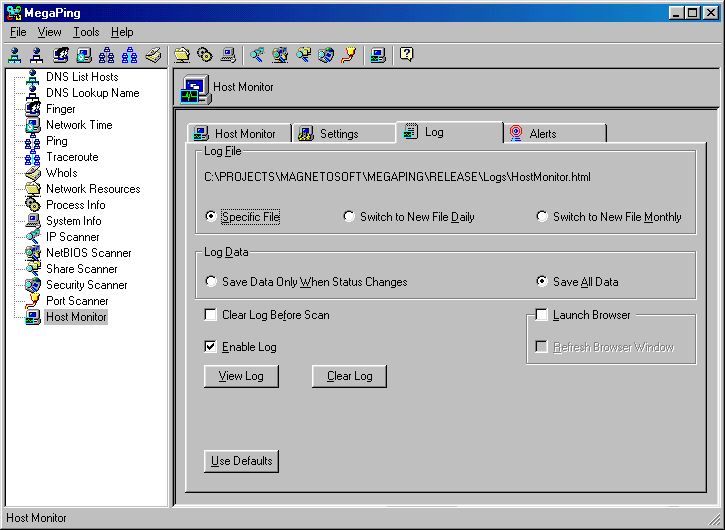Launch IP Scanner from the toolbar

tap(257, 55)
